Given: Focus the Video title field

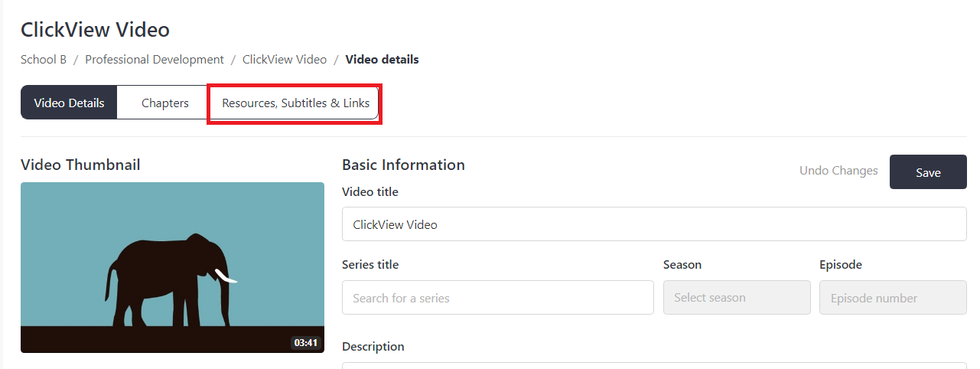Looking at the screenshot, I should (x=654, y=224).
